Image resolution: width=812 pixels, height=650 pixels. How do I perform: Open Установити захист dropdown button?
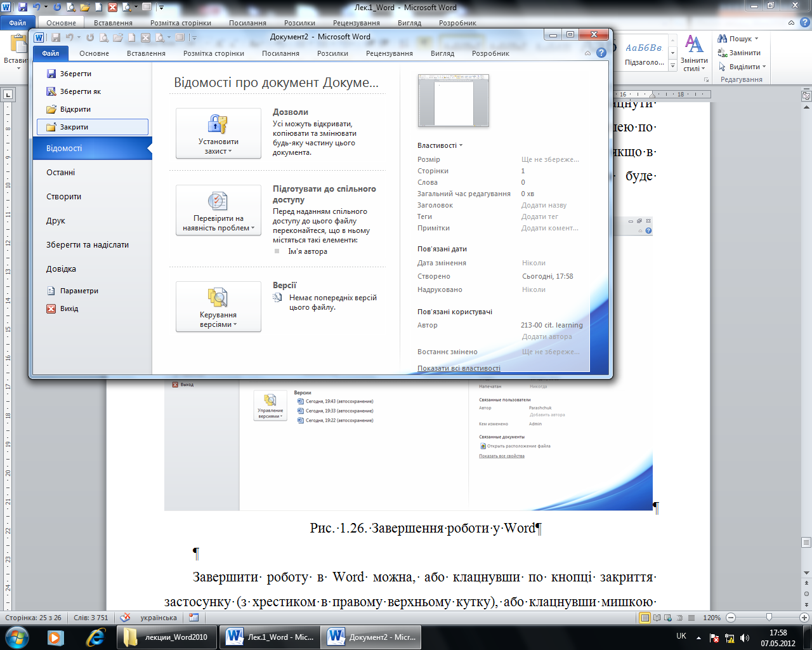[218, 133]
